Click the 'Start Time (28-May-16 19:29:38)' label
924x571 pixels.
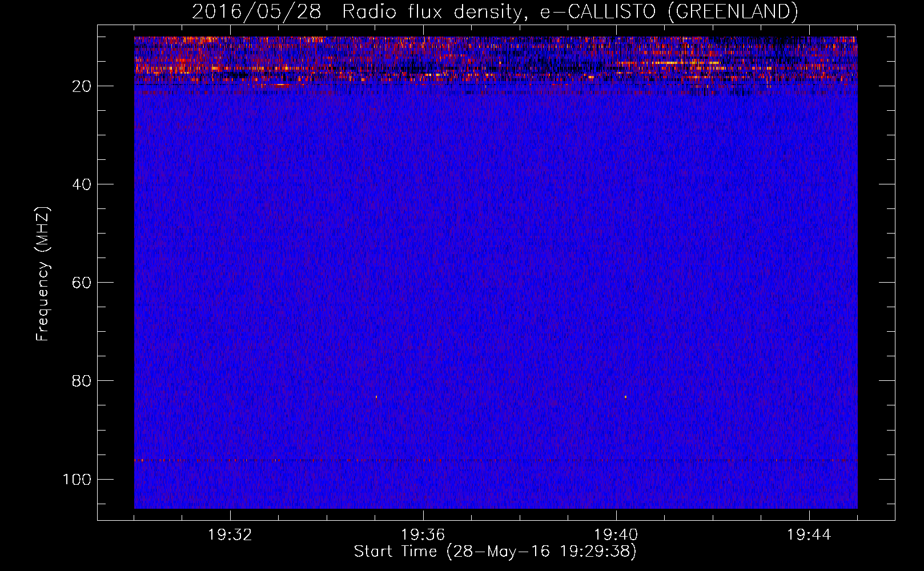tap(495, 552)
